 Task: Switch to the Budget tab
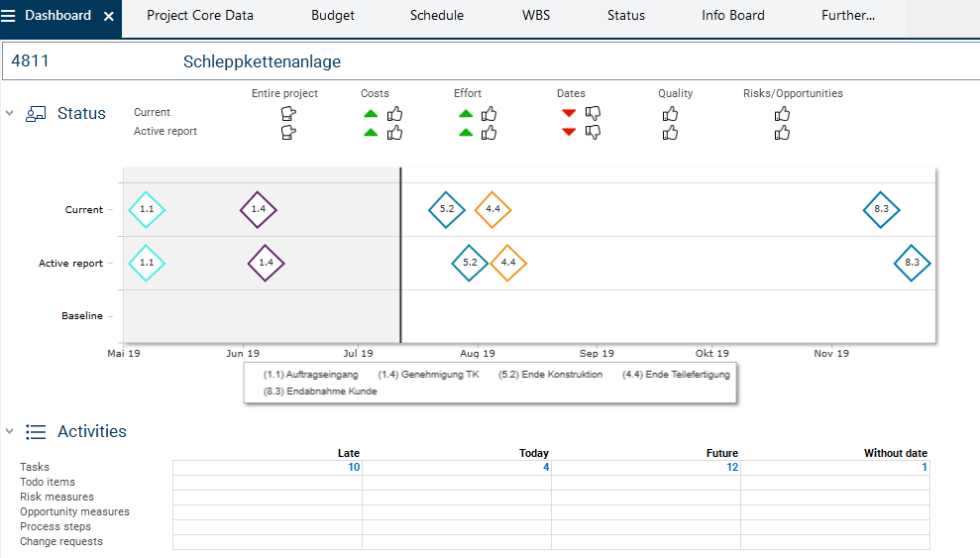pos(332,16)
